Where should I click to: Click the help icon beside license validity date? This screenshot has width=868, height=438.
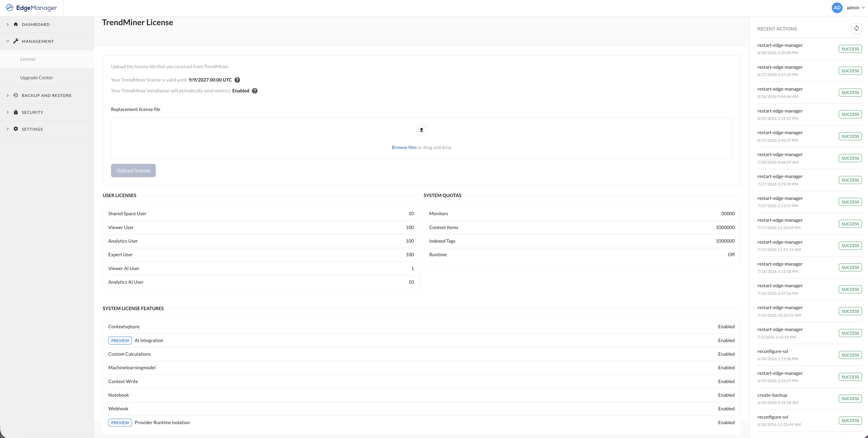[x=237, y=80]
